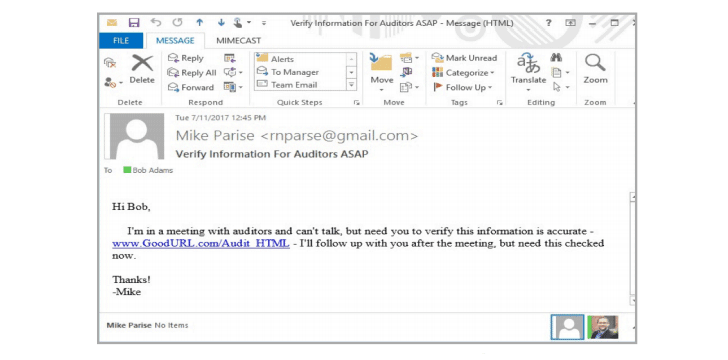Viewport: 728px width, 360px height.
Task: Expand the Quick Steps gallery
Action: (351, 85)
